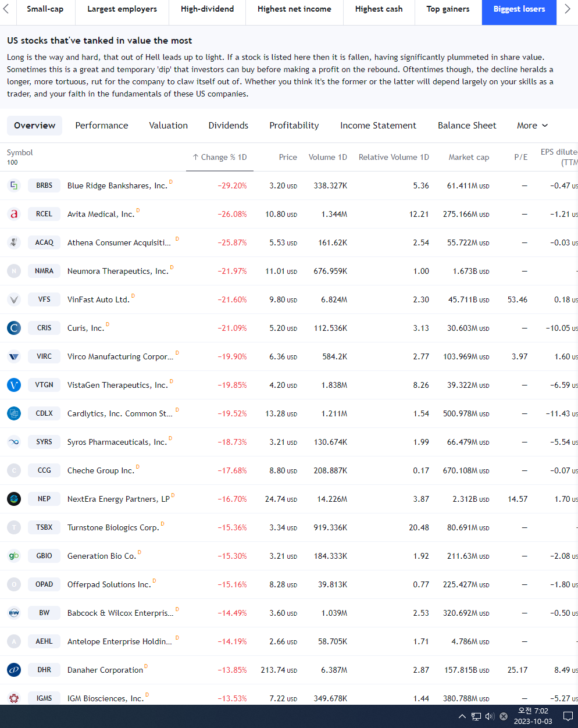Switch to the Profitability view tab
This screenshot has width=578, height=728.
[x=294, y=126]
